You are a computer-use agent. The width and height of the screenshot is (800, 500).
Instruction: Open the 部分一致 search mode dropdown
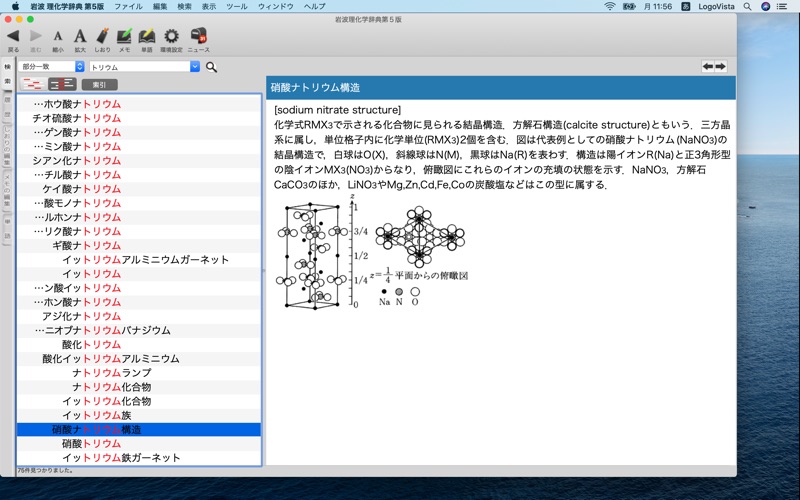coord(51,66)
